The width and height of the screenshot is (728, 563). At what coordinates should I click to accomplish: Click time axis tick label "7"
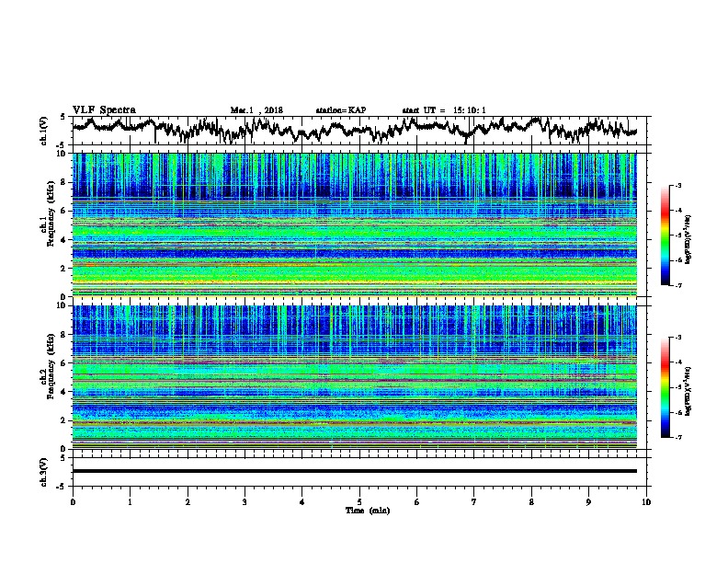474,502
